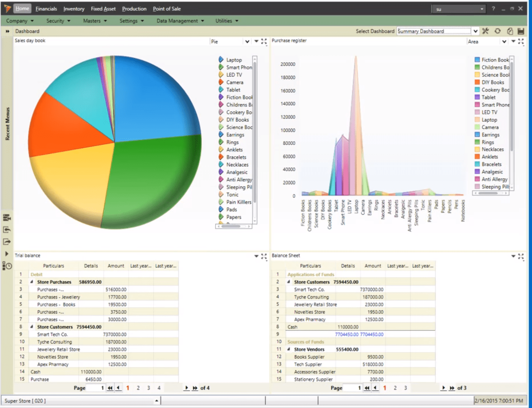Screen dimensions: 532x408
Task: Open the Inventory menu
Action: click(74, 9)
